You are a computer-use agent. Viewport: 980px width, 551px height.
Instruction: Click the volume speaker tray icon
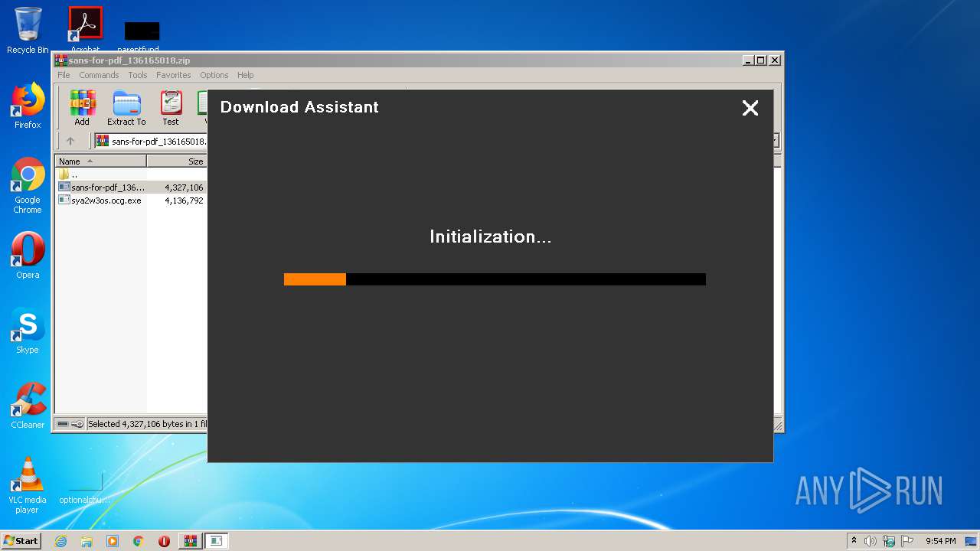point(871,541)
